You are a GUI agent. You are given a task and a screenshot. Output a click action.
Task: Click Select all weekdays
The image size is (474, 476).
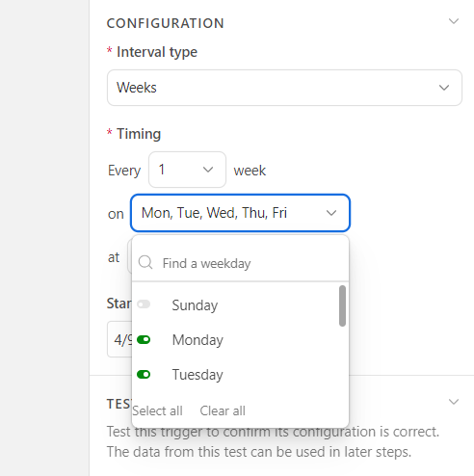[x=157, y=410]
